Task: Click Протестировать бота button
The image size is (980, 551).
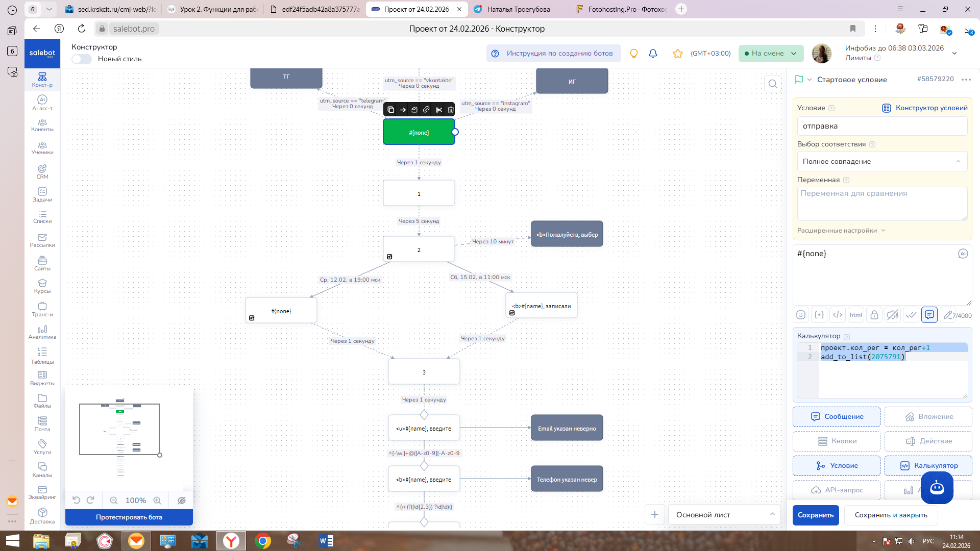Action: pyautogui.click(x=129, y=517)
